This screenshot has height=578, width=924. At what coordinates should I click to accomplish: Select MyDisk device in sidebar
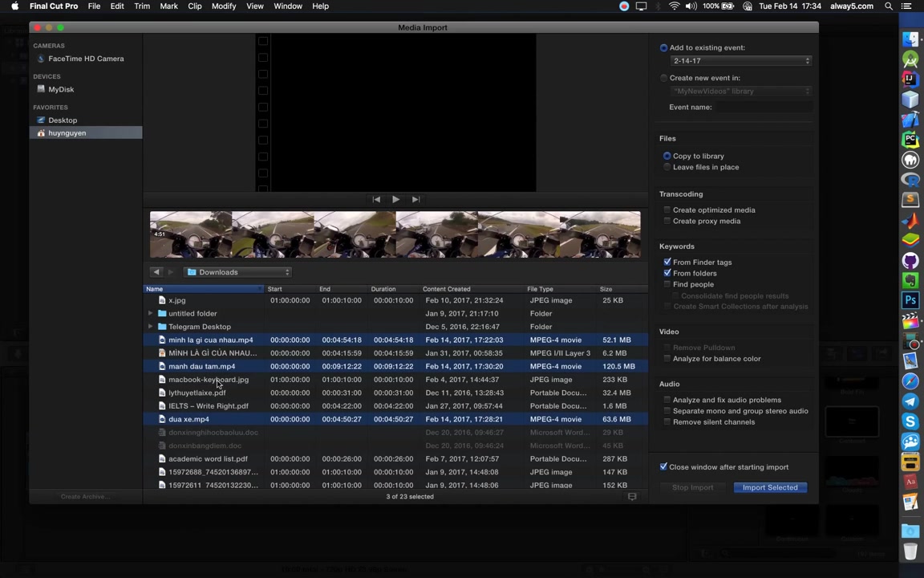pos(61,89)
